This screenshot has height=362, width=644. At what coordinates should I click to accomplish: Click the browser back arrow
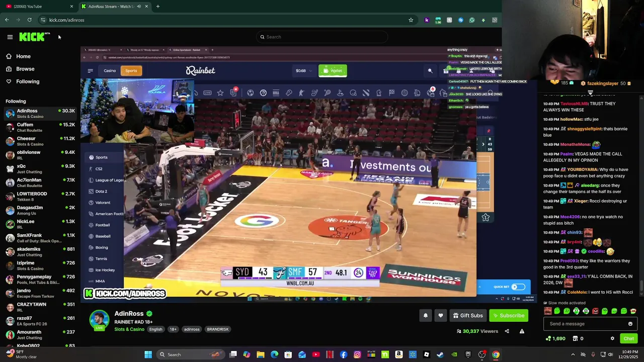[7, 20]
